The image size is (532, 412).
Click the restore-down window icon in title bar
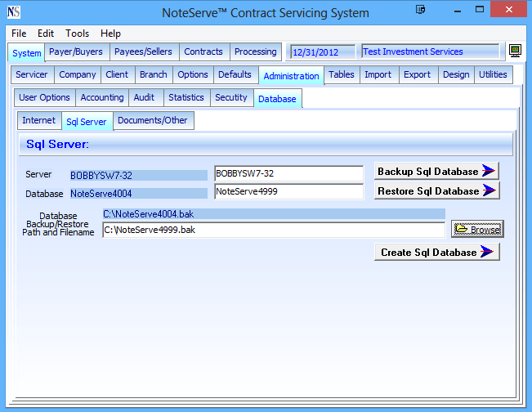coord(420,11)
